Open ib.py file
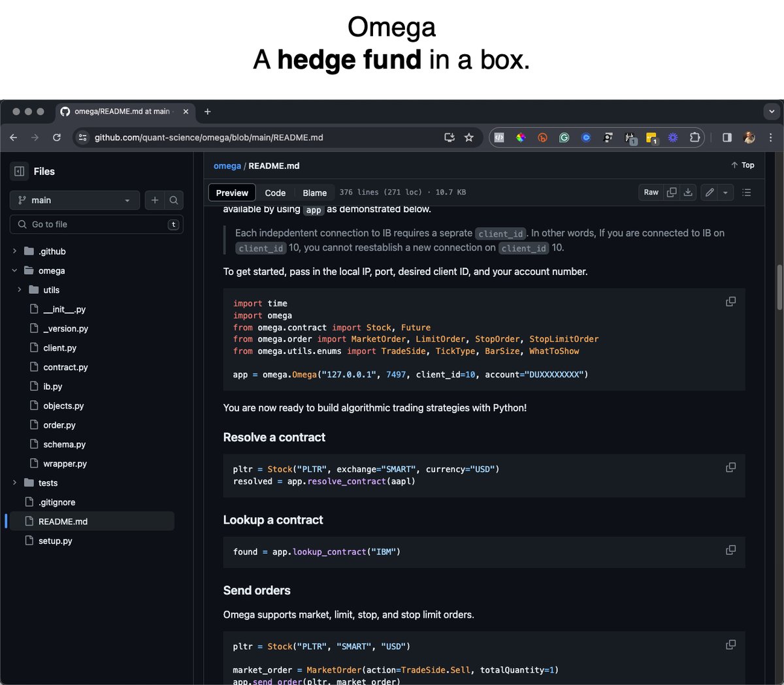784x685 pixels. click(52, 387)
